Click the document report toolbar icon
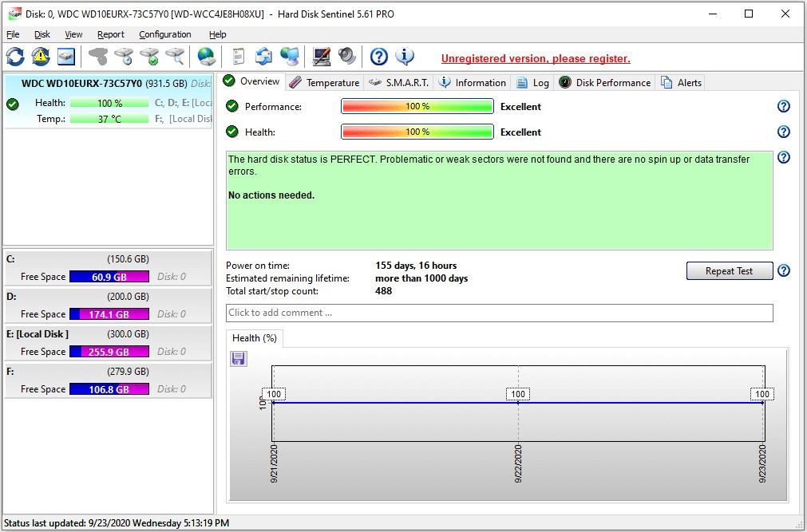Image resolution: width=807 pixels, height=532 pixels. pos(237,57)
